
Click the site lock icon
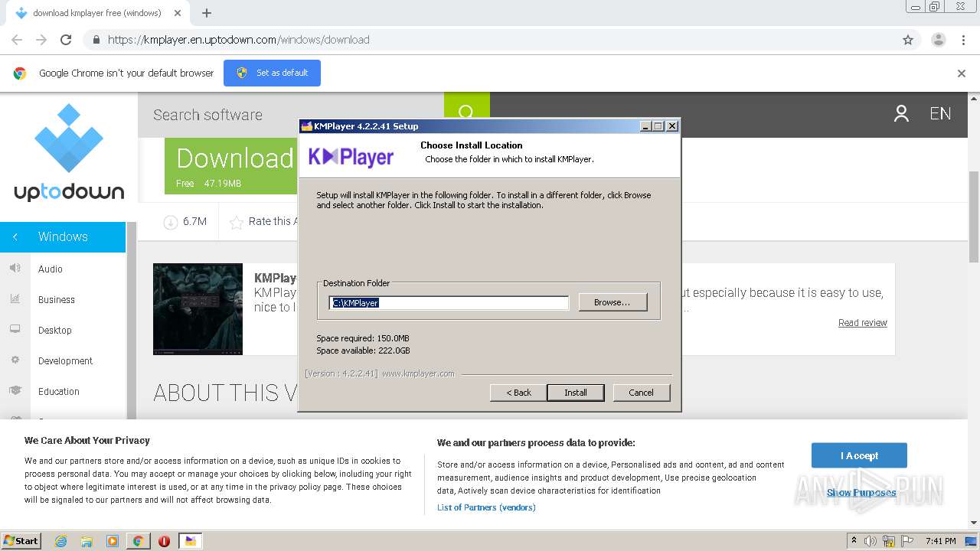pyautogui.click(x=96, y=40)
